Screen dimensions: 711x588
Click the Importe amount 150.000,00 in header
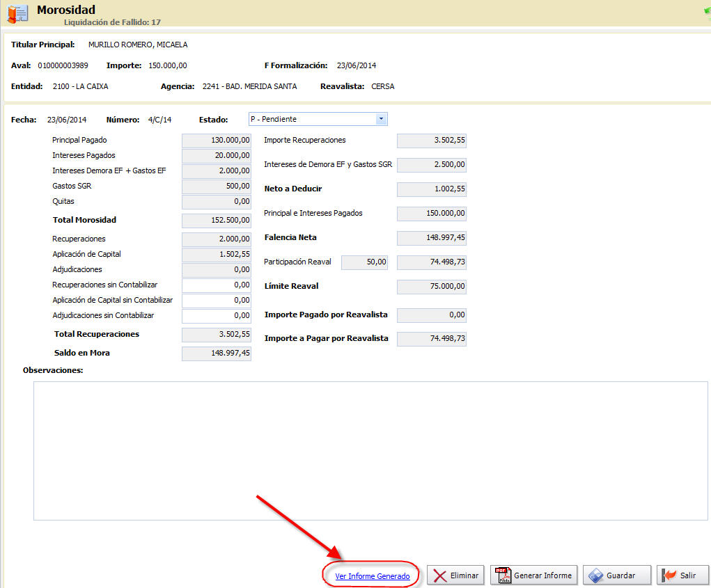click(168, 65)
